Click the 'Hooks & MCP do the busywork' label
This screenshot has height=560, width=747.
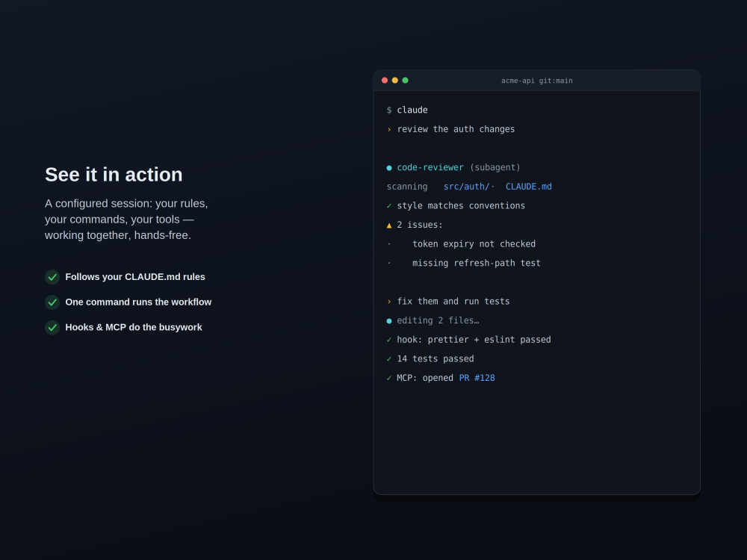(x=134, y=327)
